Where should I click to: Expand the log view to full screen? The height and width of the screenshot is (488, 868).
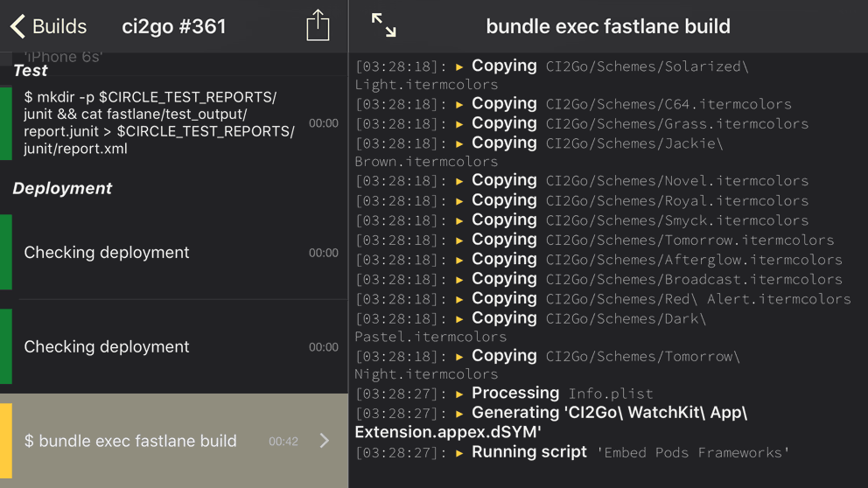coord(383,25)
